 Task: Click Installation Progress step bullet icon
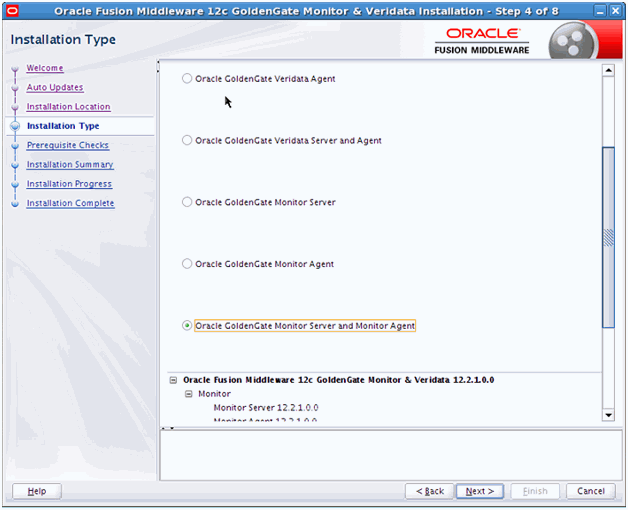coord(15,184)
